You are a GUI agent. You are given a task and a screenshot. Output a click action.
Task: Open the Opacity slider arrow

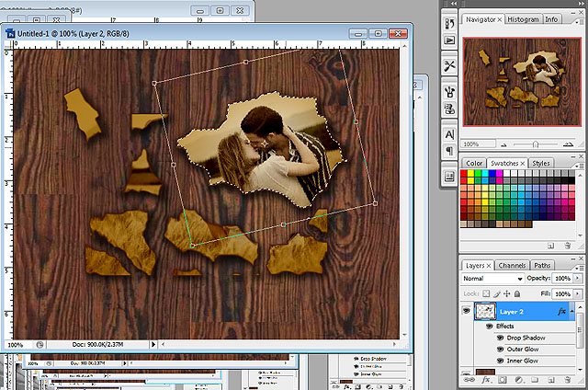tap(576, 278)
